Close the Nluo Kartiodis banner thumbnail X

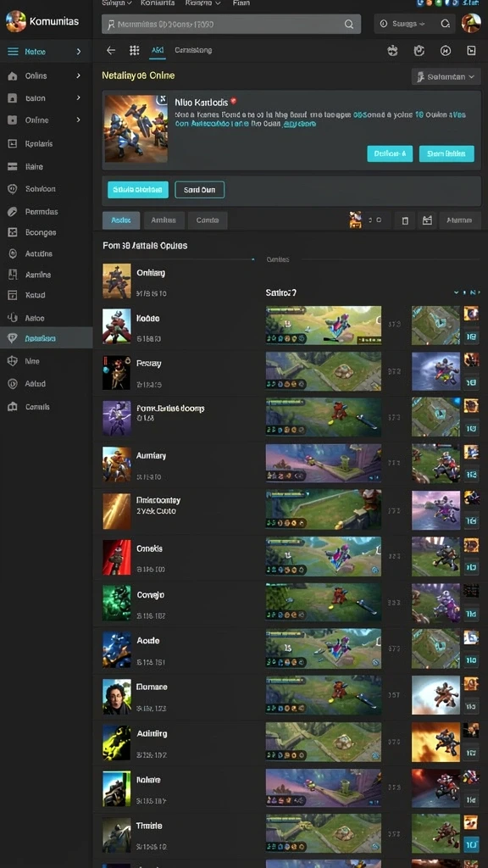[162, 100]
